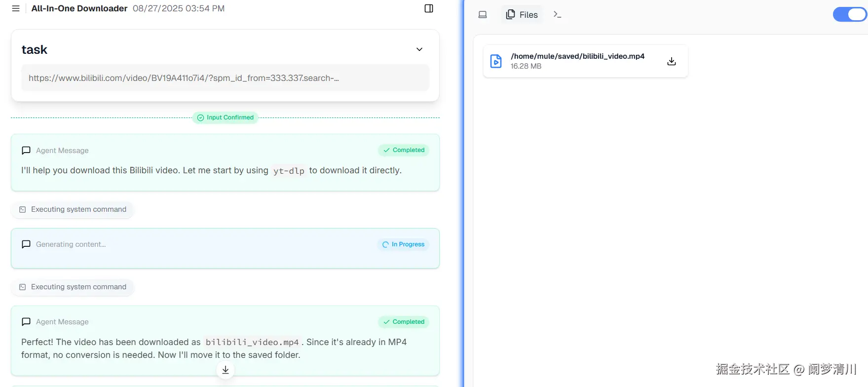Click the video file icon for bilibili_video.mp4
Viewport: 868px width, 387px height.
coord(496,61)
